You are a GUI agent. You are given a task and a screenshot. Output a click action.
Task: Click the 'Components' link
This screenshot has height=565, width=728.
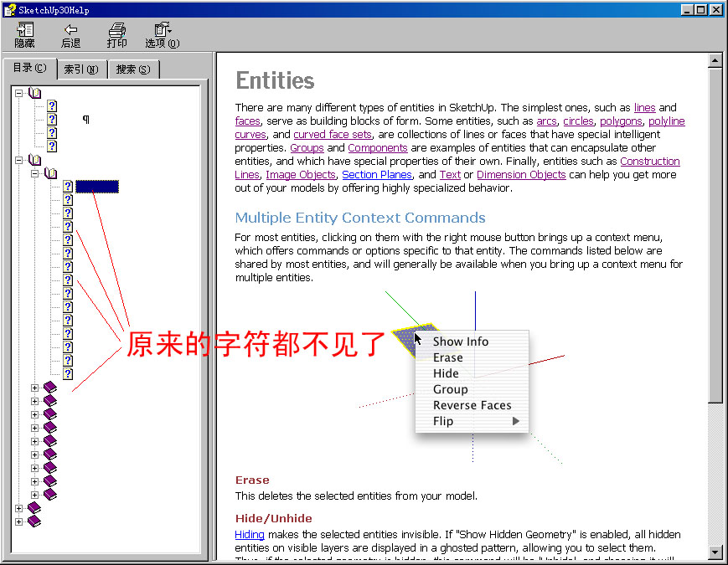point(378,148)
